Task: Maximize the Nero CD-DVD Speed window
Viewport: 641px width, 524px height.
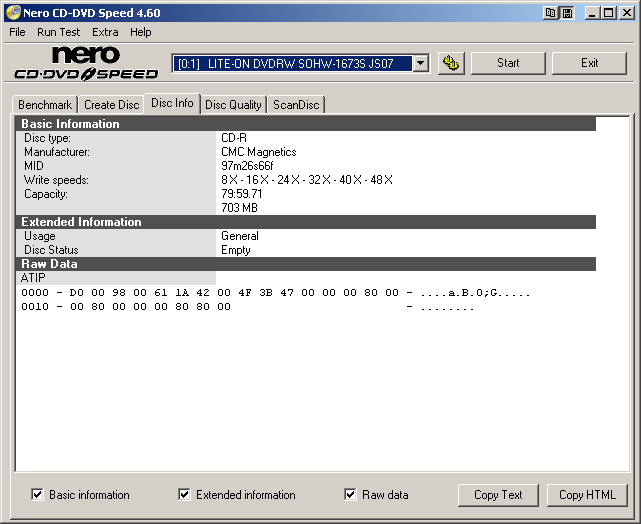Action: [x=608, y=13]
